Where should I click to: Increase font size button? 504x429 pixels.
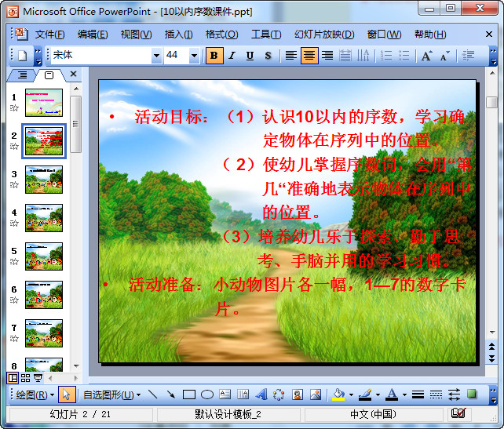click(x=426, y=56)
